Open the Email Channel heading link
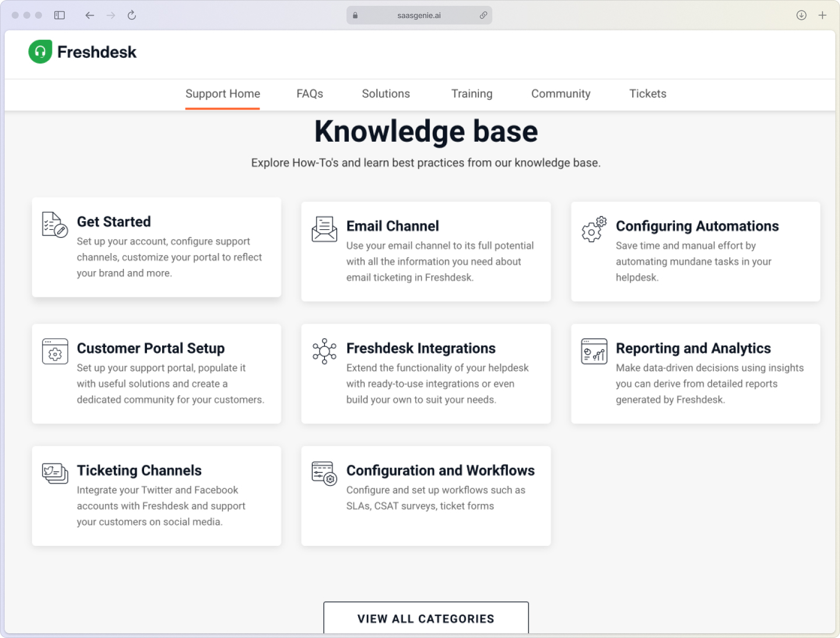This screenshot has width=840, height=638. pyautogui.click(x=393, y=226)
